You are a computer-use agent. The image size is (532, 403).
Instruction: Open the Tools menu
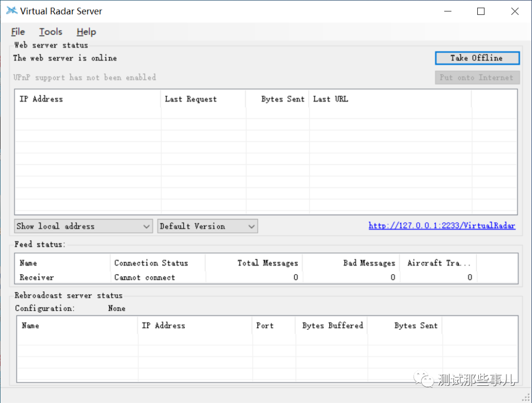[x=51, y=32]
